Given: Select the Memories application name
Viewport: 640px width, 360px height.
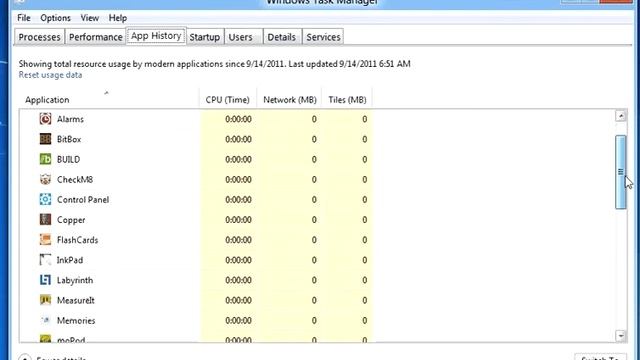Looking at the screenshot, I should [76, 320].
